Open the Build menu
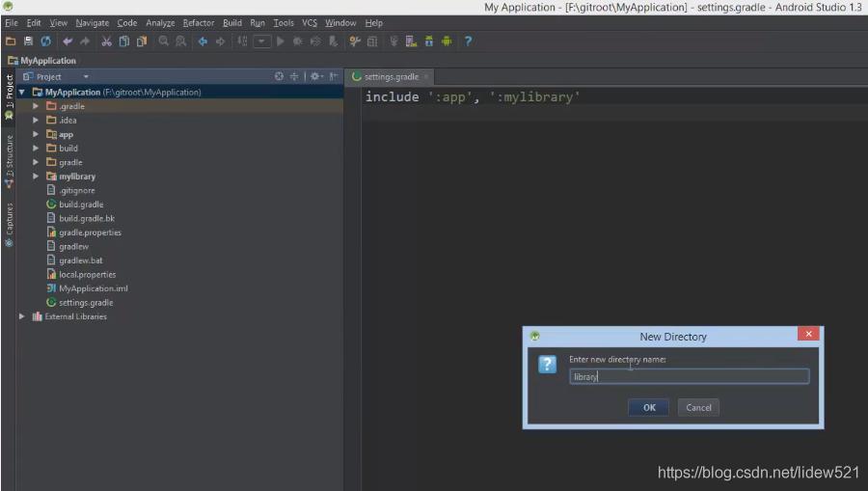This screenshot has height=491, width=868. 231,23
